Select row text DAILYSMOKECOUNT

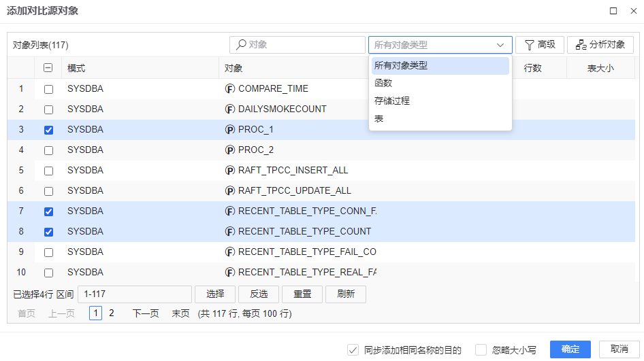282,109
